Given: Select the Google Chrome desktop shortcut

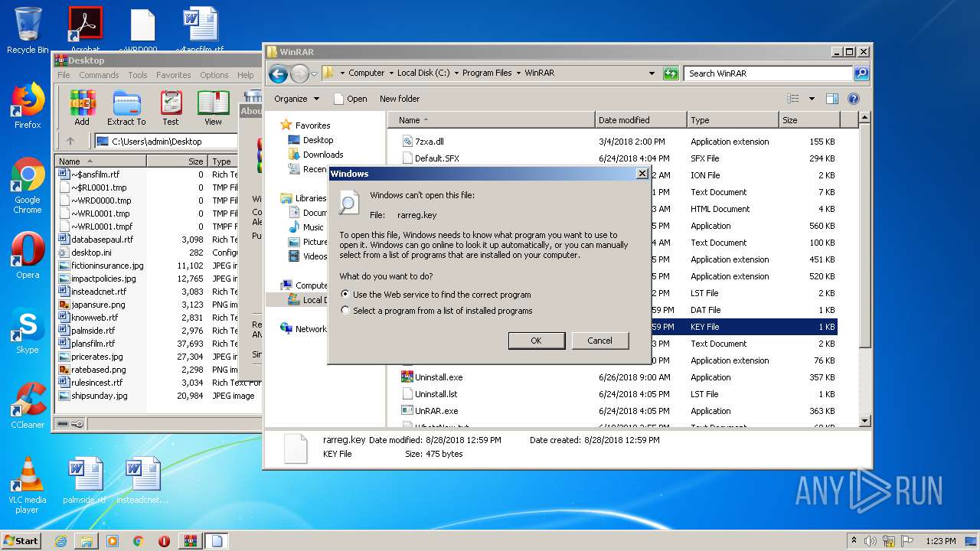Looking at the screenshot, I should click(x=28, y=185).
